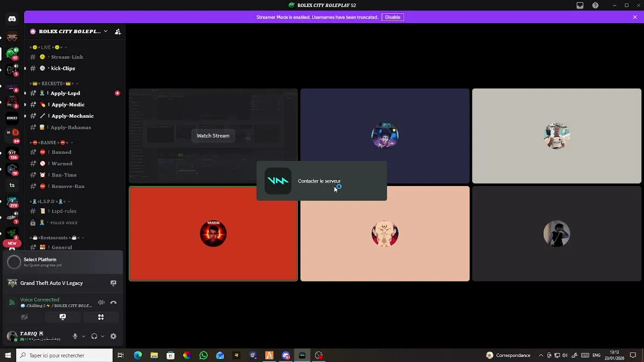Open File Explorer from the taskbar
644x362 pixels.
(x=154, y=355)
